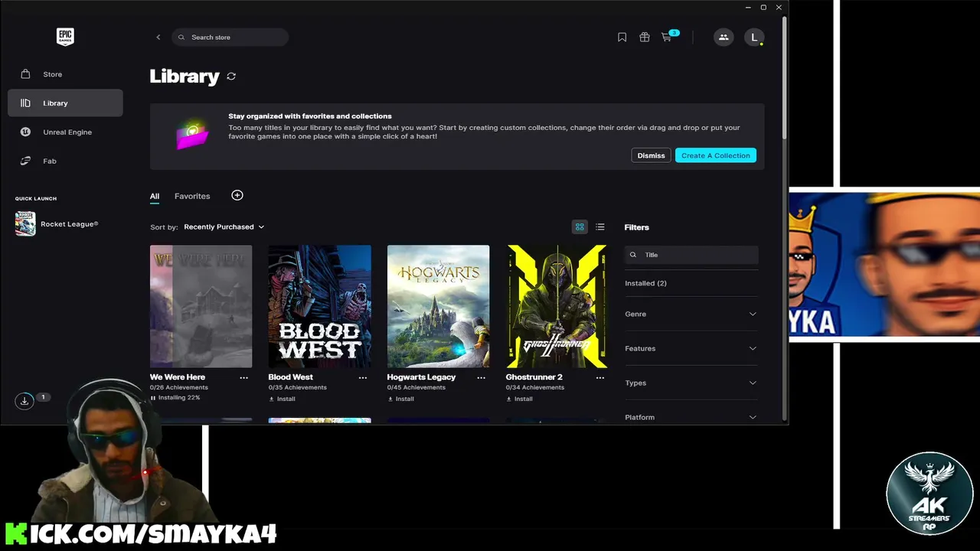Screen dimensions: 980x551
Task: Open Fab in the sidebar
Action: pyautogui.click(x=65, y=161)
